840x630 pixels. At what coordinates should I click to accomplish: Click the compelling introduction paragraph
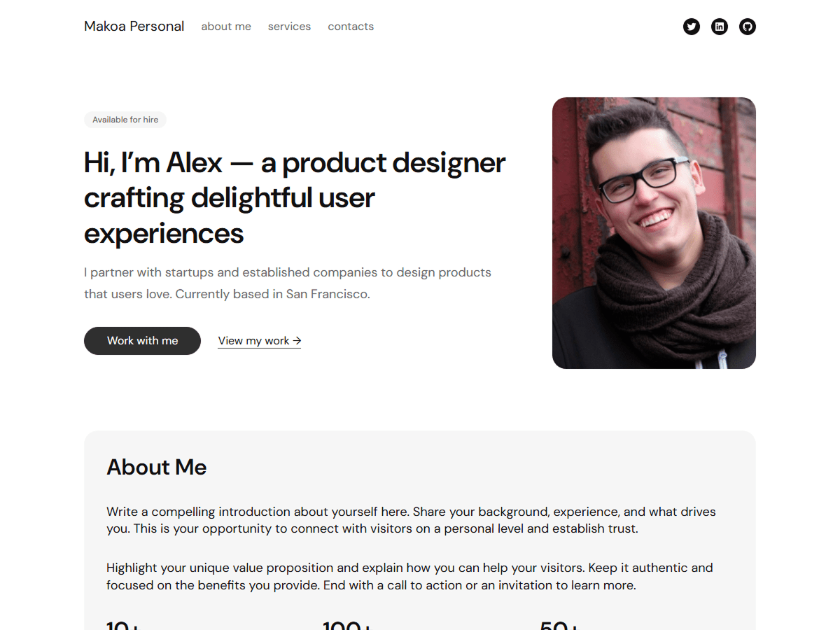pyautogui.click(x=411, y=520)
